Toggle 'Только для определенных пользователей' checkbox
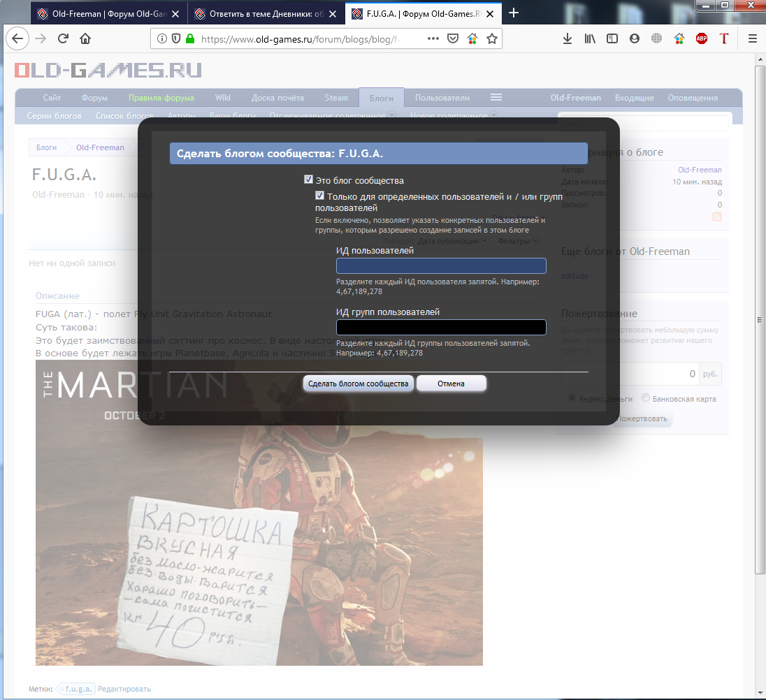This screenshot has height=700, width=766. tap(319, 196)
